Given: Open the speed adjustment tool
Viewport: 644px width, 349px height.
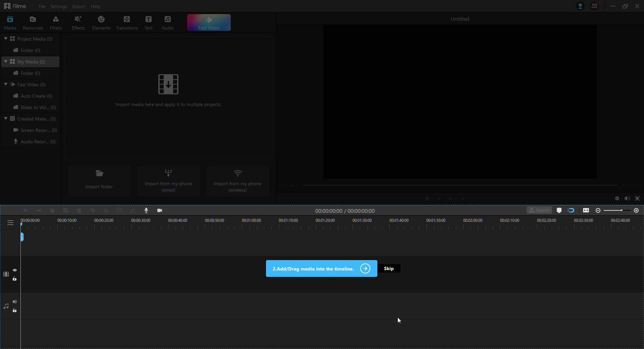Looking at the screenshot, I should [119, 210].
